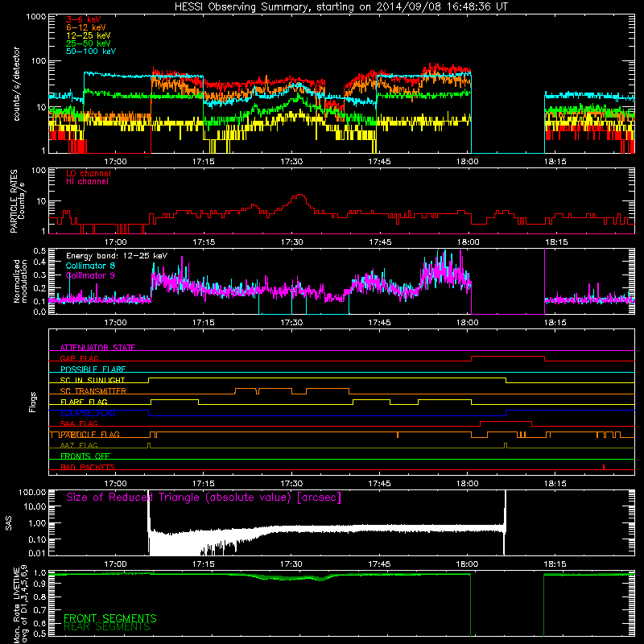Click the FLARE FLAG label
Viewport: 644px width, 644px height.
[x=84, y=402]
